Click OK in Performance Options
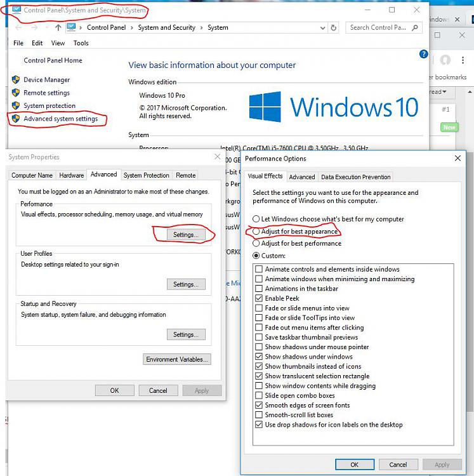 pos(355,465)
